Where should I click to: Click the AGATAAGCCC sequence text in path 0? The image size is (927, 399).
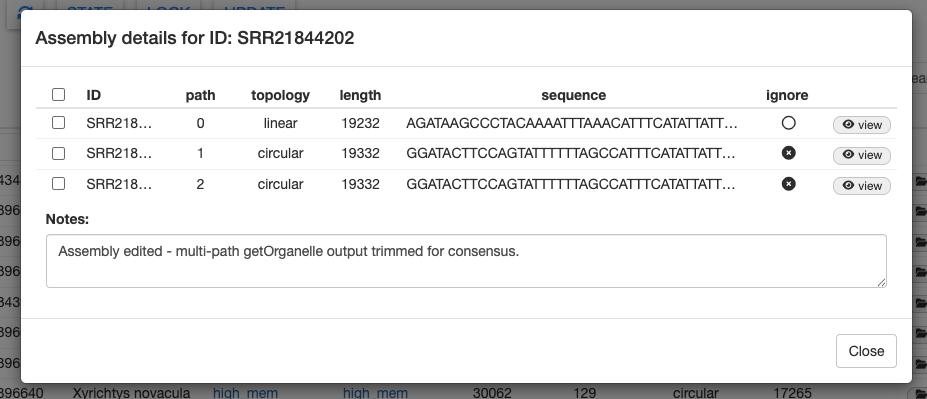(x=572, y=124)
